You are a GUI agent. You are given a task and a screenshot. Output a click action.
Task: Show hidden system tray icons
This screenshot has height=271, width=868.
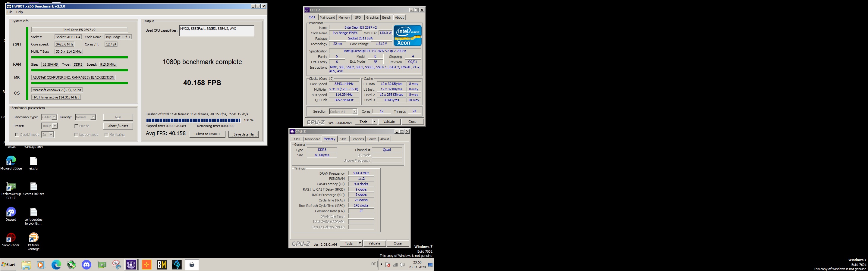[382, 265]
